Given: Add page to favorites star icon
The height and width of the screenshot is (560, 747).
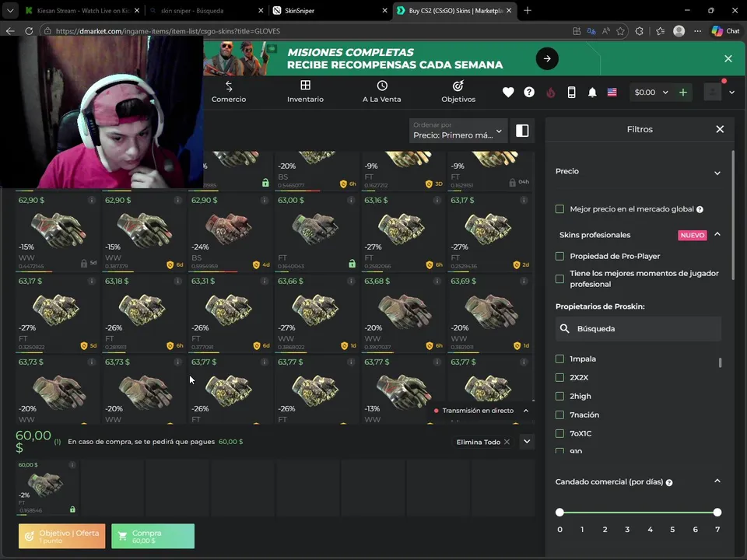Looking at the screenshot, I should [620, 31].
